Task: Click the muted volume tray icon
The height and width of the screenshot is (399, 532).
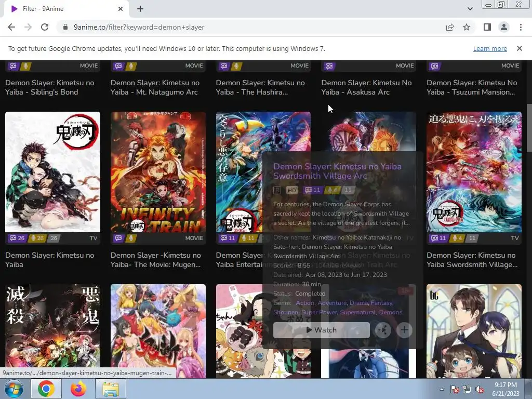Action: tap(480, 389)
